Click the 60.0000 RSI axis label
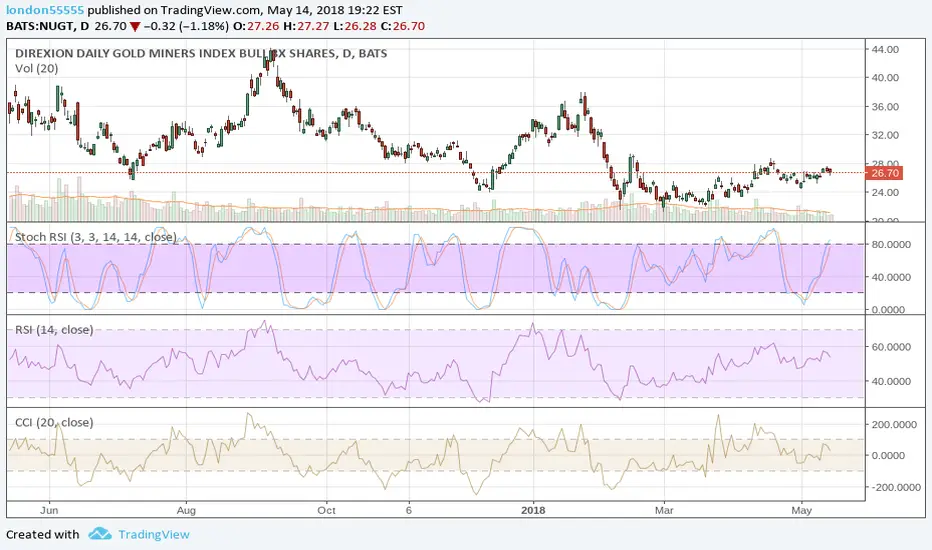 tap(890, 347)
